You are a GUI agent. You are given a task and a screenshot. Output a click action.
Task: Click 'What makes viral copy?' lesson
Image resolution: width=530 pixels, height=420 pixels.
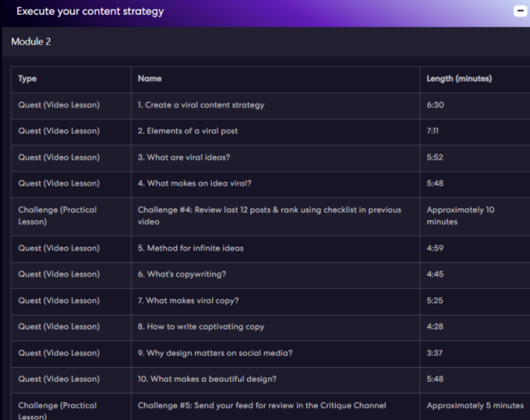point(188,301)
